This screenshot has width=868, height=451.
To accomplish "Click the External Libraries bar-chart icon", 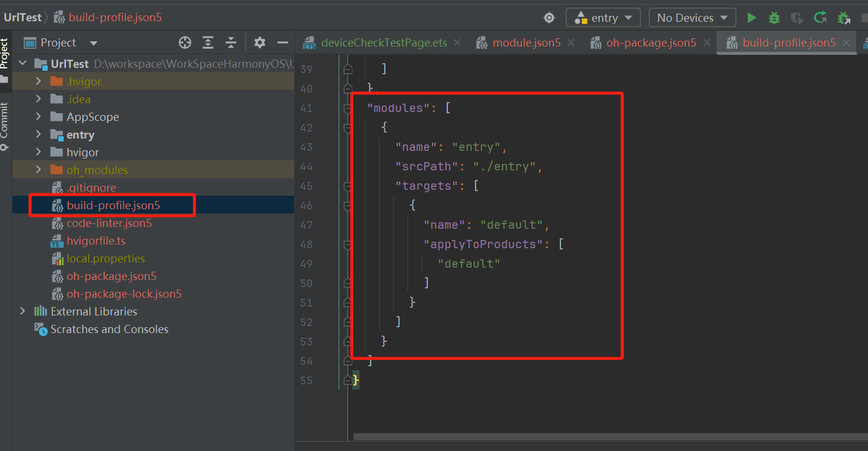I will (41, 311).
